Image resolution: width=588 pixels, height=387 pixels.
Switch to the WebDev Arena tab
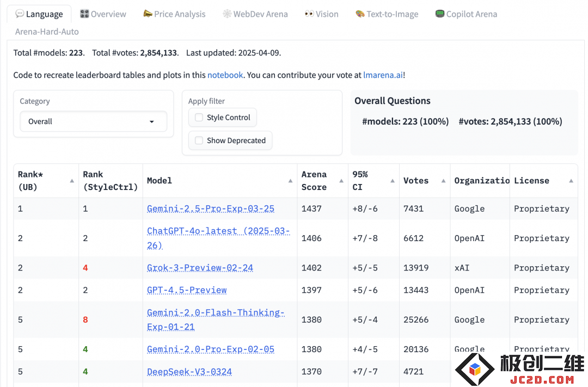click(x=255, y=14)
